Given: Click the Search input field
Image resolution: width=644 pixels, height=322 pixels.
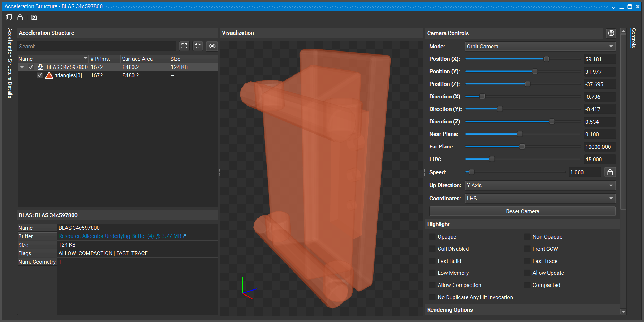Looking at the screenshot, I should 97,46.
